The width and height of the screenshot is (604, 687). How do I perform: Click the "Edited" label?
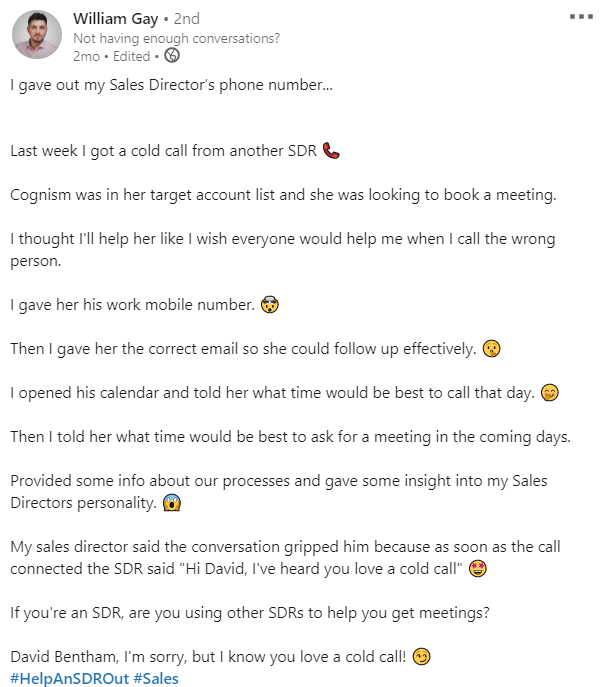point(132,56)
